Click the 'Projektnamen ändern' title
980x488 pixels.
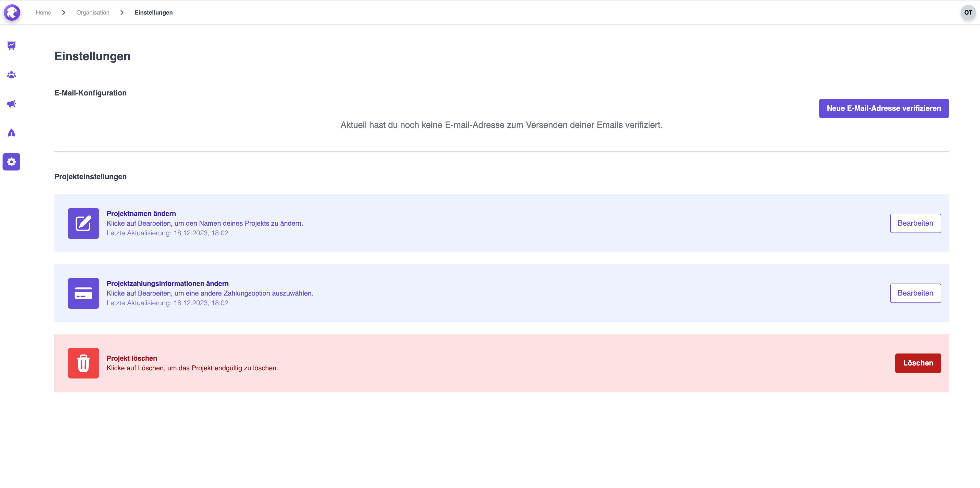pos(141,214)
